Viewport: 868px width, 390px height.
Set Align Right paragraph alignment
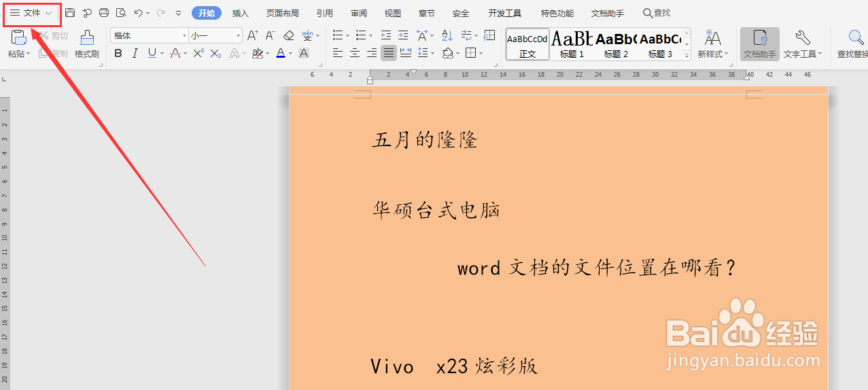pos(371,53)
